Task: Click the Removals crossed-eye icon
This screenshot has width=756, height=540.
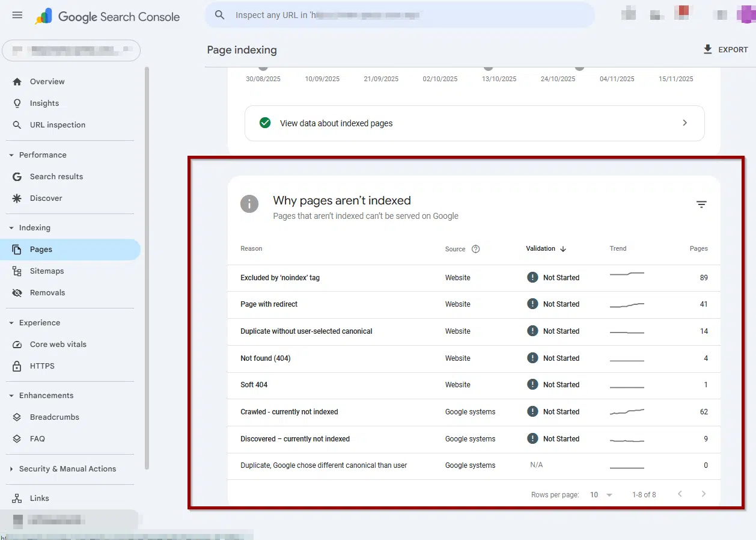Action: point(17,293)
